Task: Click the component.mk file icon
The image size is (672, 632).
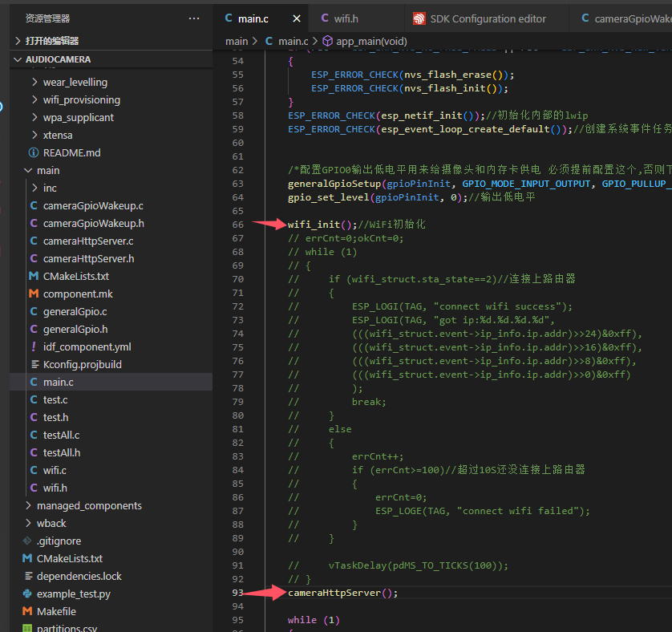Action: point(34,294)
